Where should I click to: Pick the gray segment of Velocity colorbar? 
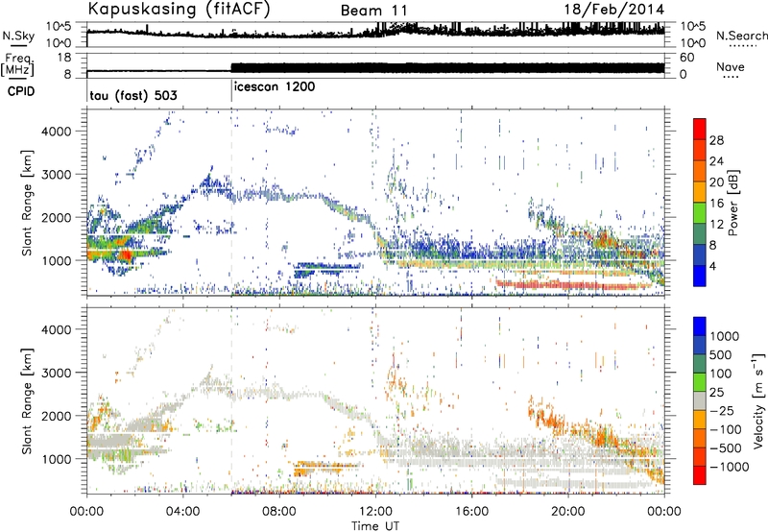click(x=700, y=401)
